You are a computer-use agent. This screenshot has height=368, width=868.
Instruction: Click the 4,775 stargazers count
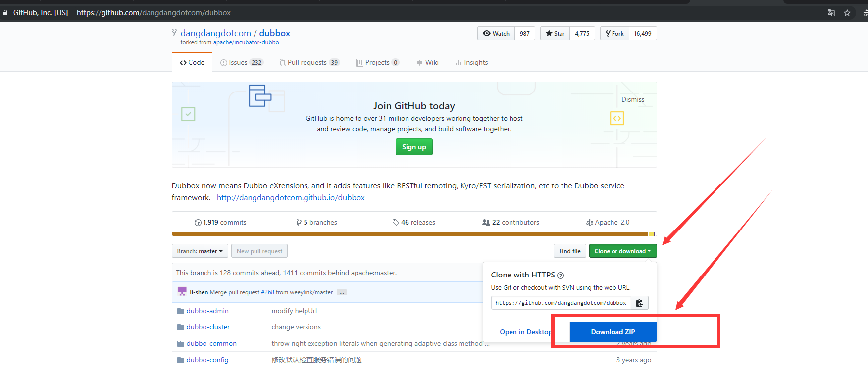582,33
